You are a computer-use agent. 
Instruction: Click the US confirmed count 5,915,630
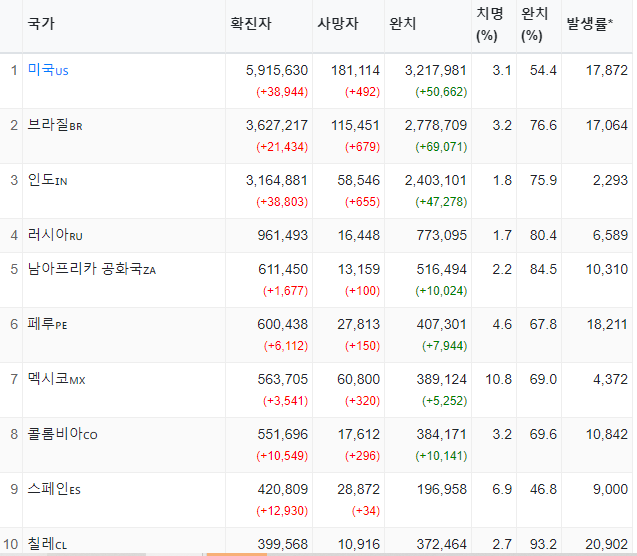click(x=276, y=70)
